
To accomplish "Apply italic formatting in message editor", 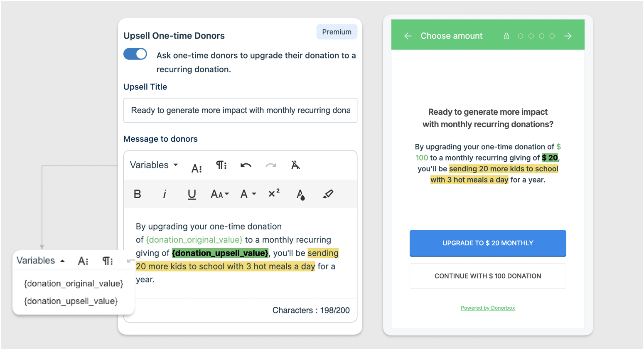I will [x=165, y=194].
